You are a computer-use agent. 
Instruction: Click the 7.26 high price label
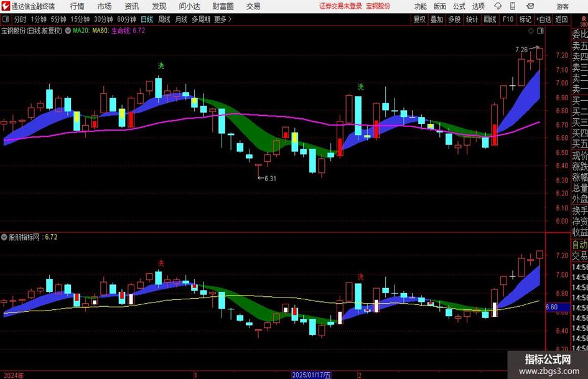click(521, 50)
